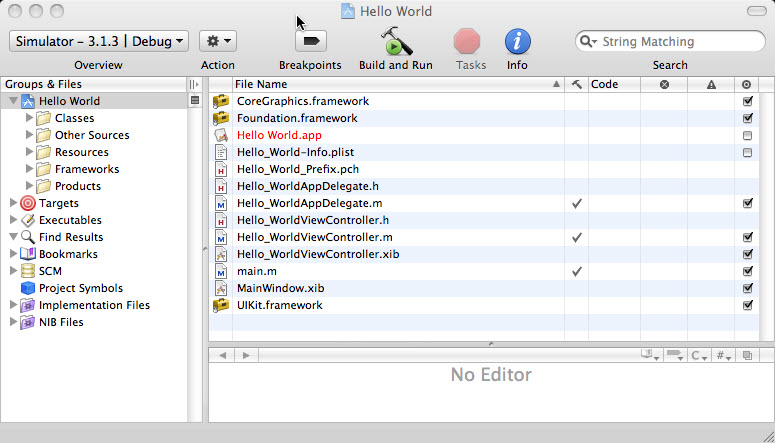775x443 pixels.
Task: Open the editor class hierarchy C popup
Action: coord(699,355)
